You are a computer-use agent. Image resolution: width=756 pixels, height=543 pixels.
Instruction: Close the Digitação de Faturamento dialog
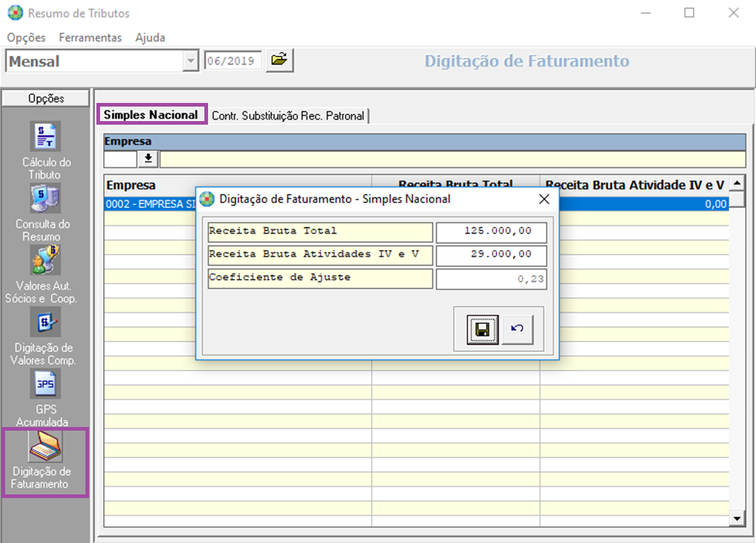(544, 199)
